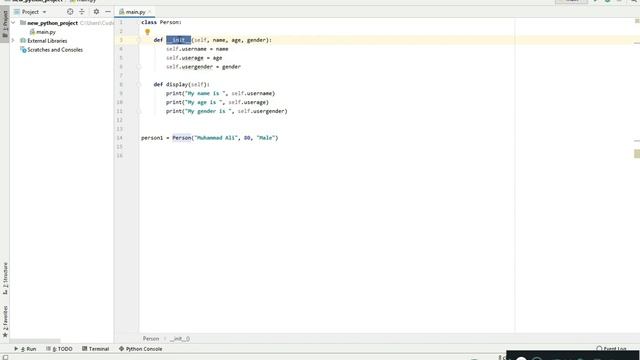Screen dimensions: 640x360
Task: Hide the Project panel with the minus icon
Action: 108,12
